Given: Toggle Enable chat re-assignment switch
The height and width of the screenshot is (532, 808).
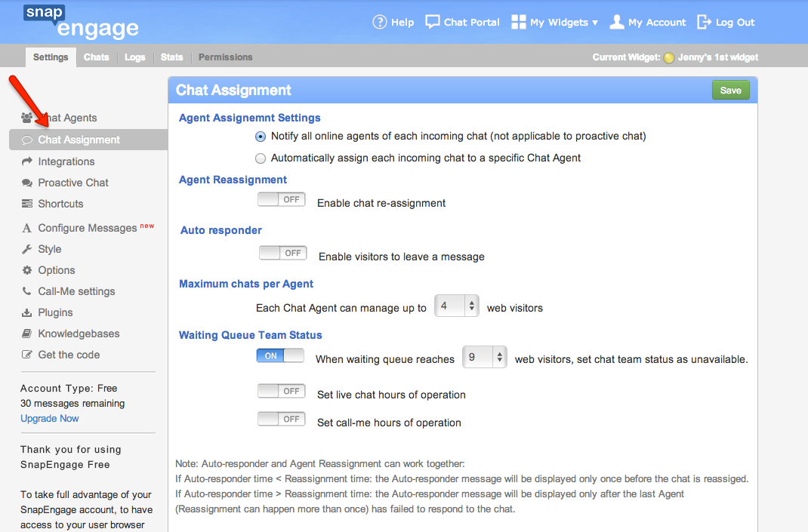Looking at the screenshot, I should [282, 200].
